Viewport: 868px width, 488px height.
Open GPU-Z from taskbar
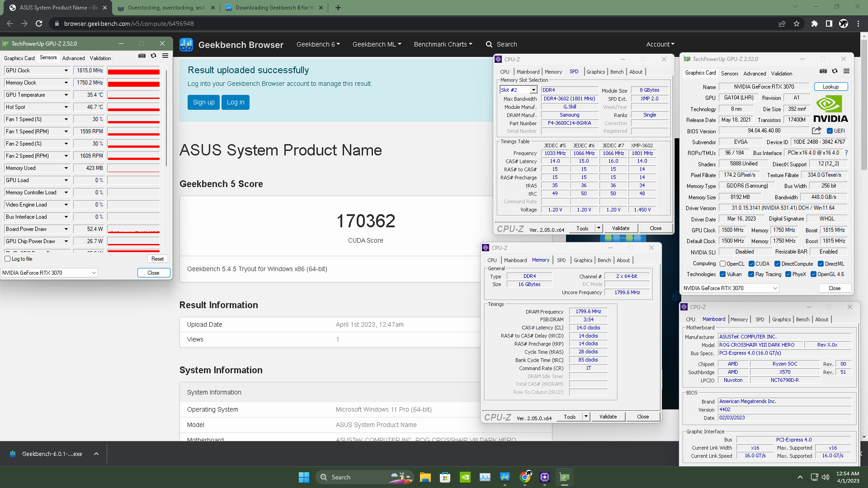click(565, 477)
